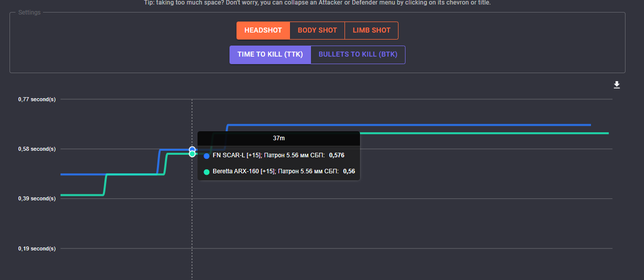Click the Beretta ARX-160 tooltip entry

tap(278, 171)
